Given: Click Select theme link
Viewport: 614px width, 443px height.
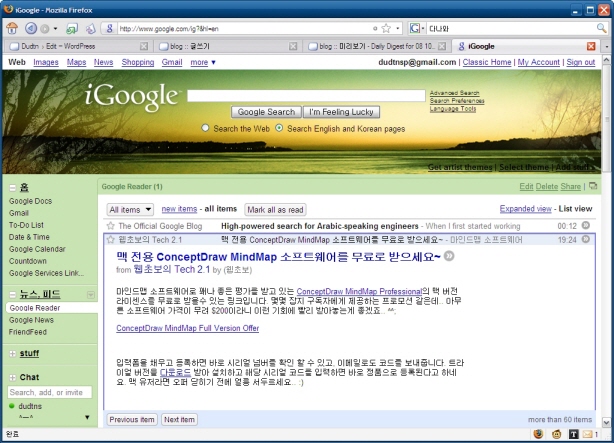Looking at the screenshot, I should point(524,167).
